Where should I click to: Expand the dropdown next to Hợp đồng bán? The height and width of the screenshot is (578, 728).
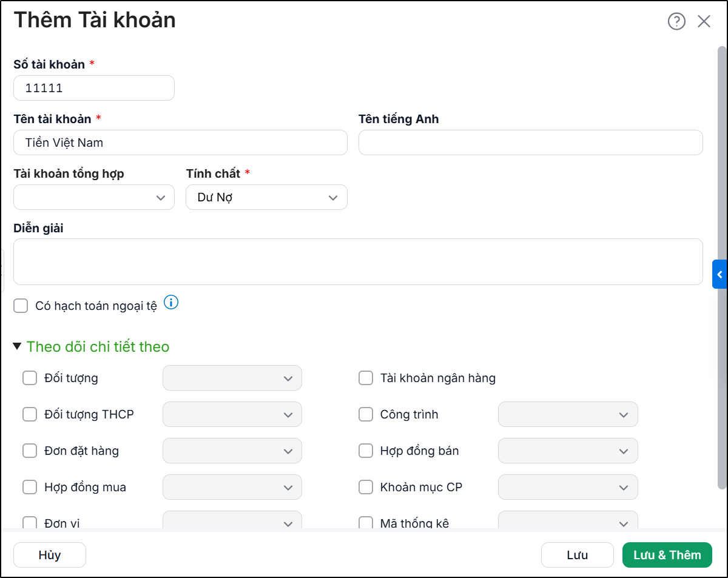click(568, 451)
